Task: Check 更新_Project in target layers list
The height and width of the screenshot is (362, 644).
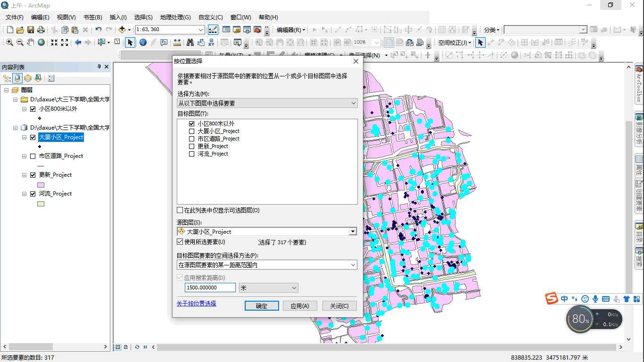Action: pos(191,146)
